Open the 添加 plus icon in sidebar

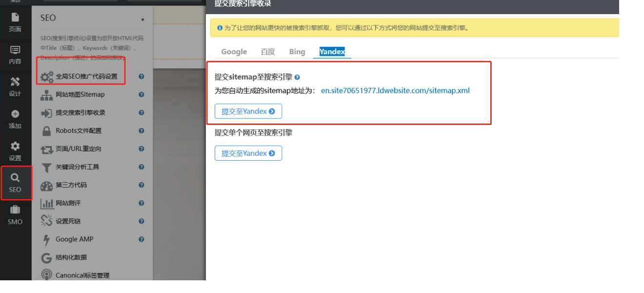15,119
